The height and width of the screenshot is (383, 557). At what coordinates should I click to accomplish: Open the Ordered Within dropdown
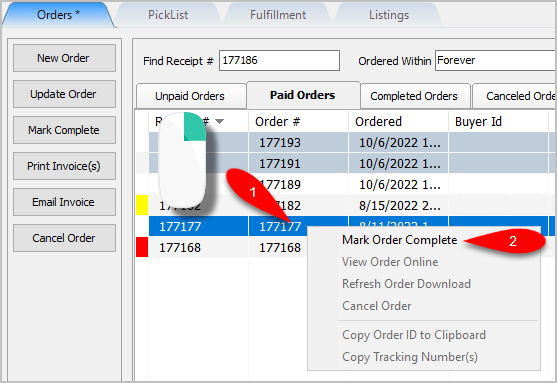496,60
